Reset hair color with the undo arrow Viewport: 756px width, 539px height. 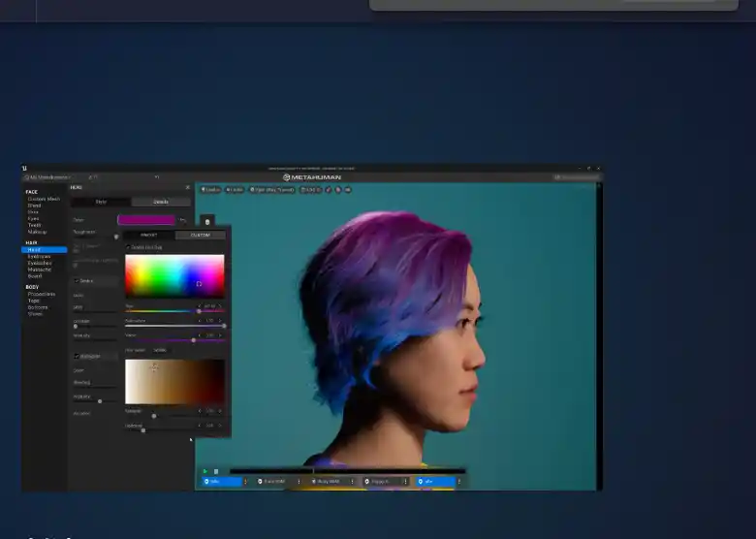click(x=183, y=220)
